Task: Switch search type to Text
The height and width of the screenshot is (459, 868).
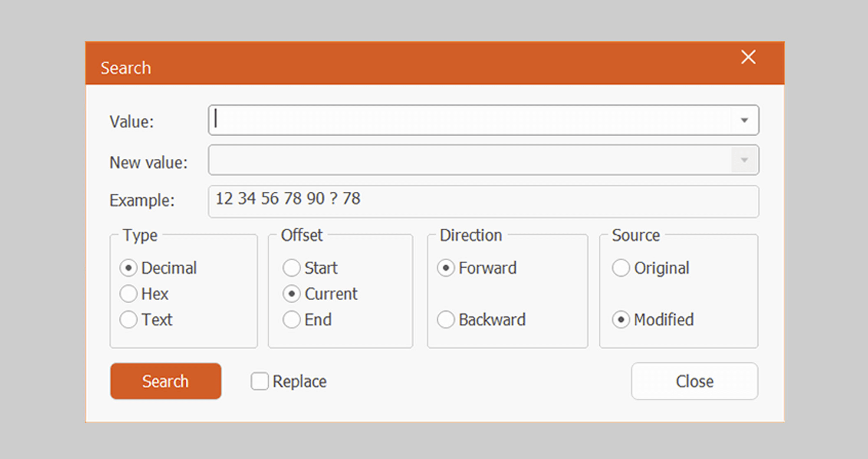Action: (128, 320)
